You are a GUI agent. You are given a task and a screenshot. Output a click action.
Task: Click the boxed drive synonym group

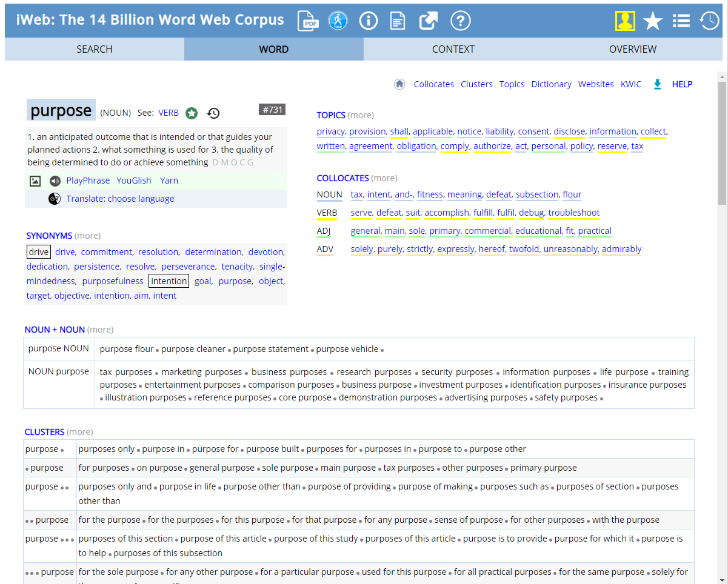(39, 252)
